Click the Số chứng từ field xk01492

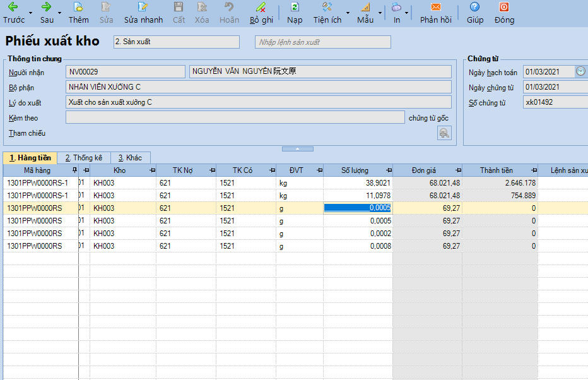click(x=555, y=102)
